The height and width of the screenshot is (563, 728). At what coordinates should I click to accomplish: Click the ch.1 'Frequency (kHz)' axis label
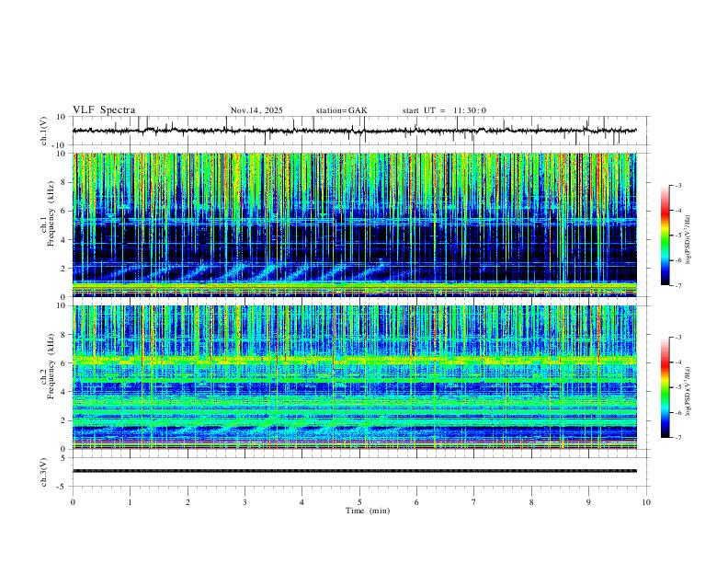[51, 212]
